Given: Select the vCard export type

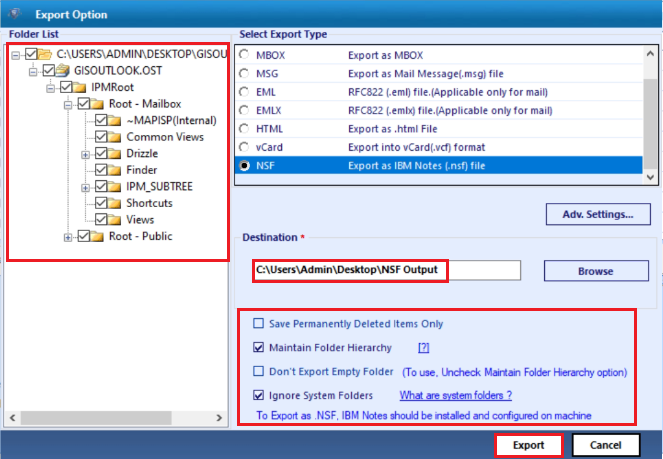Looking at the screenshot, I should [x=244, y=147].
